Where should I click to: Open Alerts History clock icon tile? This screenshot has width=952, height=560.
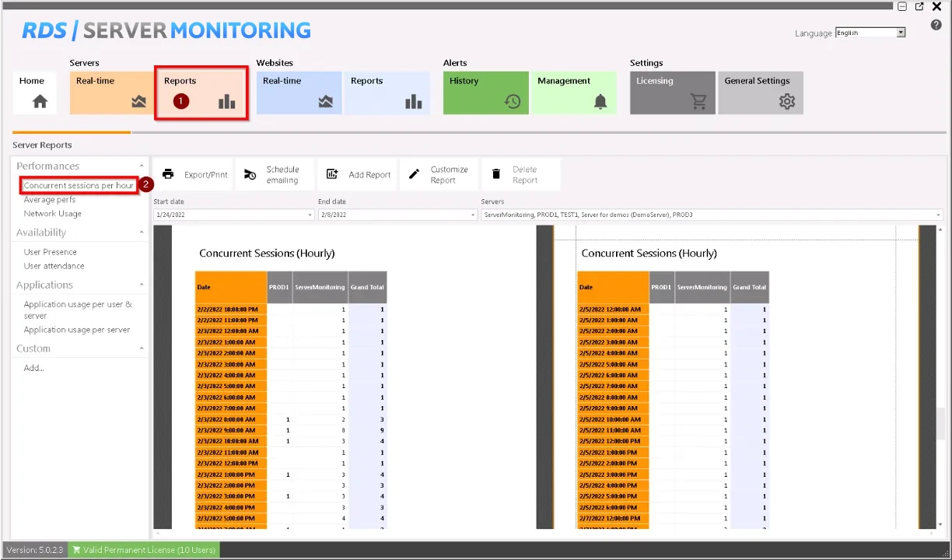485,93
